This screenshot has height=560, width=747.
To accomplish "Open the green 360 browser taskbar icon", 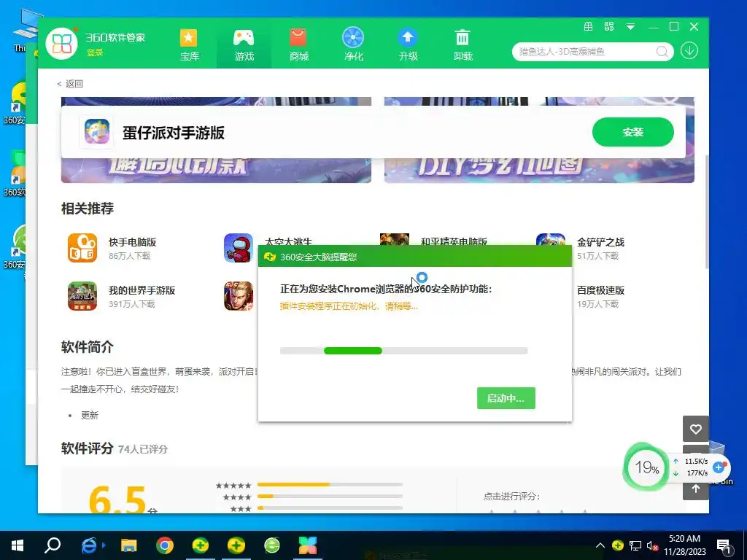I will tap(272, 545).
